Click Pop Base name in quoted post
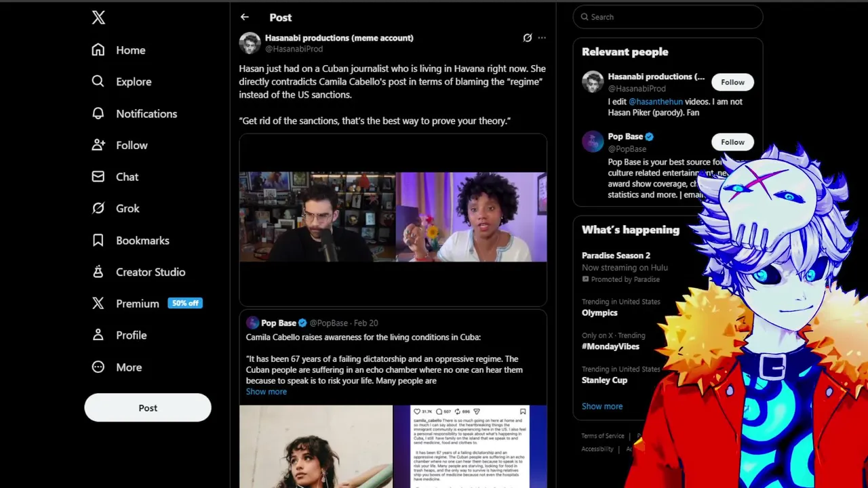This screenshot has width=868, height=488. (x=279, y=323)
